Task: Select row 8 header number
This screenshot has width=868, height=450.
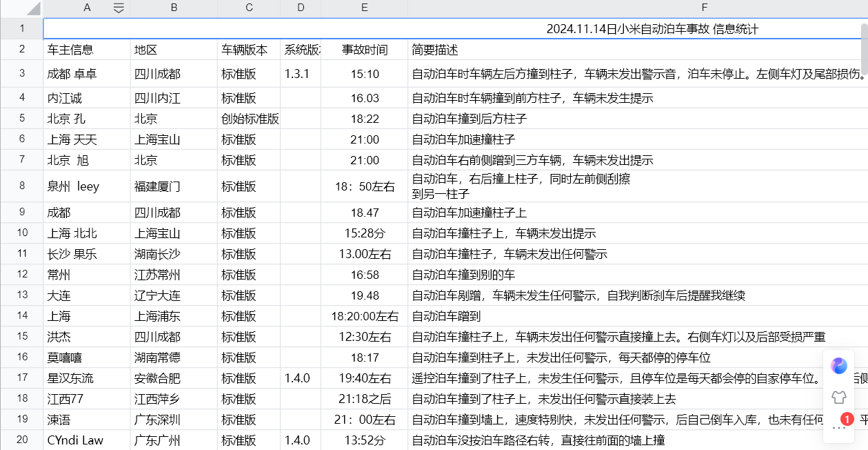Action: (21, 186)
